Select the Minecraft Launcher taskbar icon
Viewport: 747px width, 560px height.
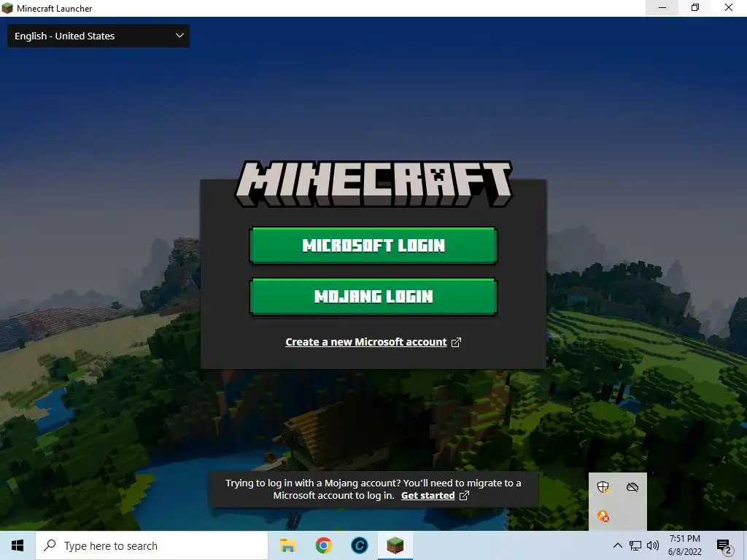point(395,545)
